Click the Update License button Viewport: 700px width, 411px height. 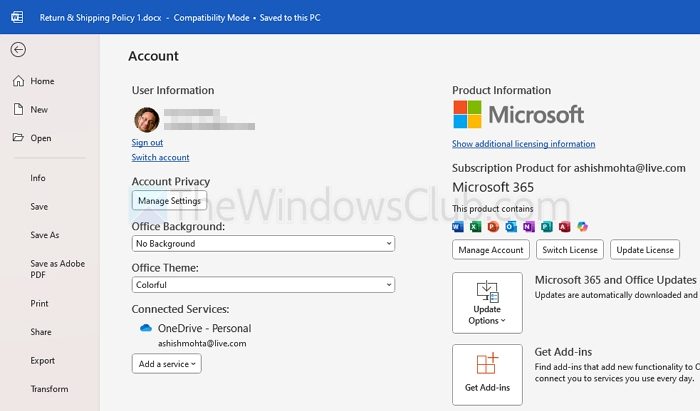click(645, 250)
